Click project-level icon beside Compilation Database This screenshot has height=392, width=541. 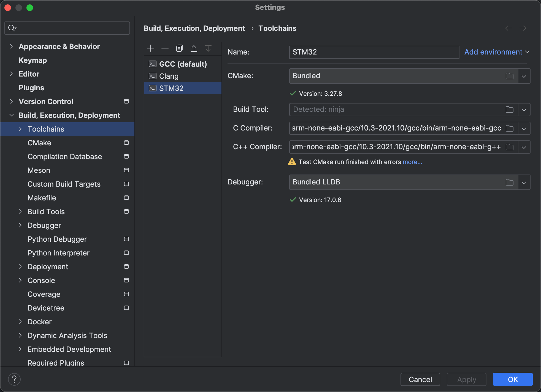point(126,156)
